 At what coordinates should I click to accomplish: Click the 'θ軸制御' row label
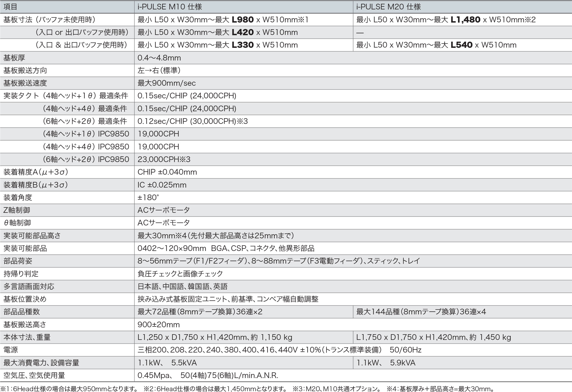coord(17,223)
